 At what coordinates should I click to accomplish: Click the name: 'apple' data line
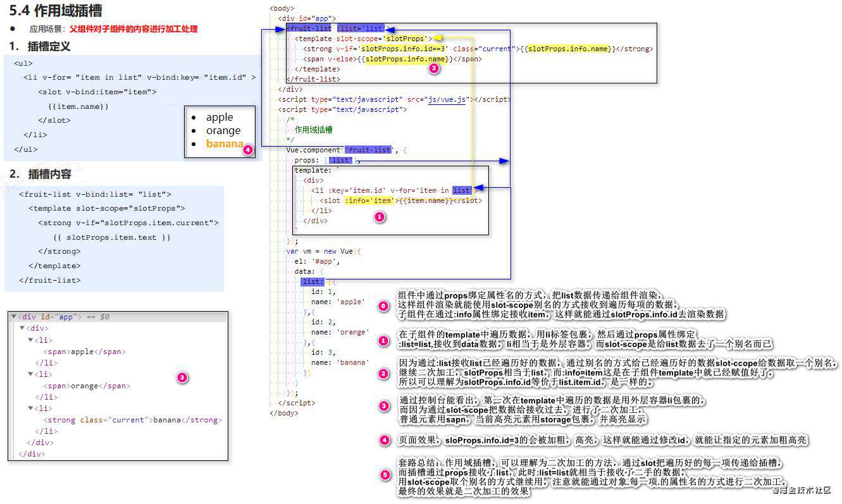(338, 302)
